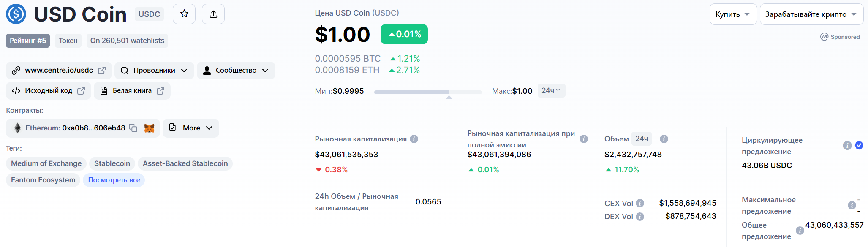Open the Проводники dropdown

point(154,70)
